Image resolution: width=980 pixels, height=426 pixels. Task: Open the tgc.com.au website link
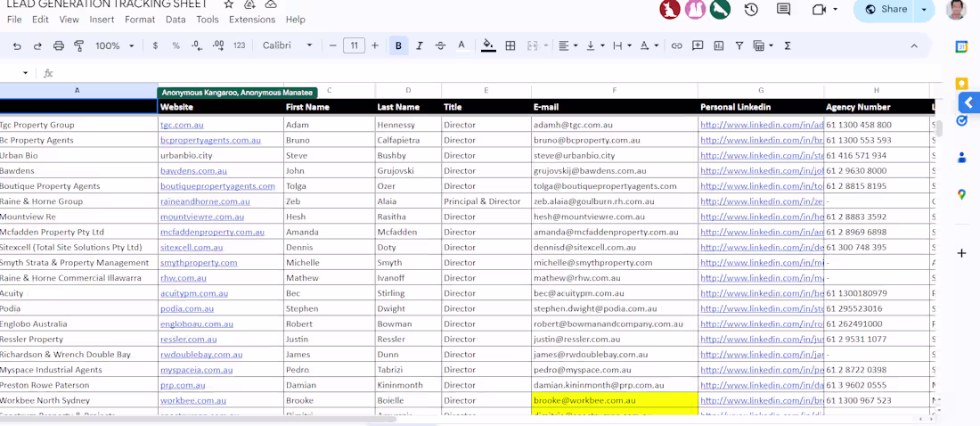[182, 126]
